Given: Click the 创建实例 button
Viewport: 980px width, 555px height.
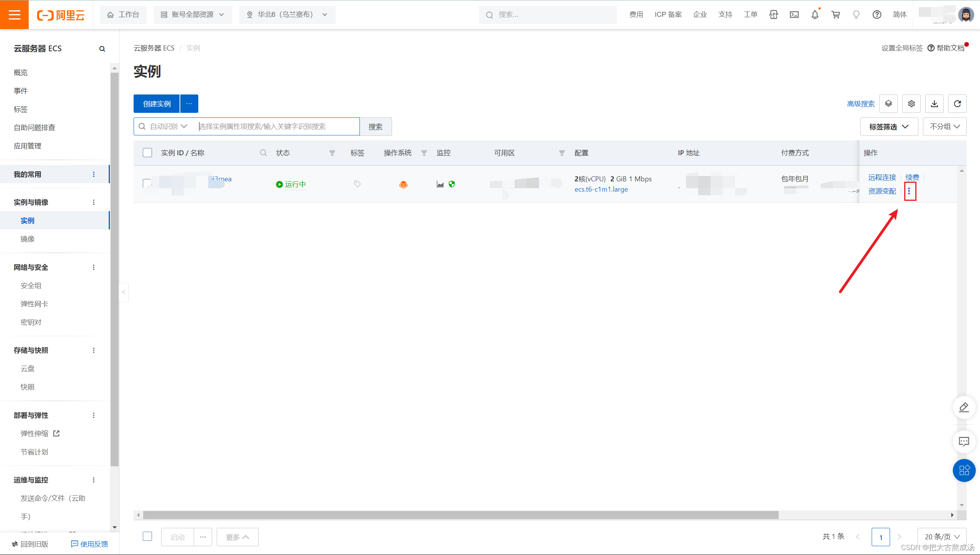Looking at the screenshot, I should point(157,104).
